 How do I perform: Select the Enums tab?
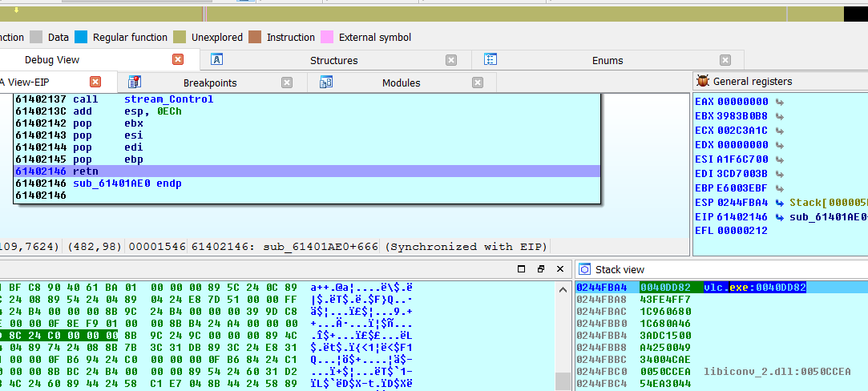(x=607, y=60)
